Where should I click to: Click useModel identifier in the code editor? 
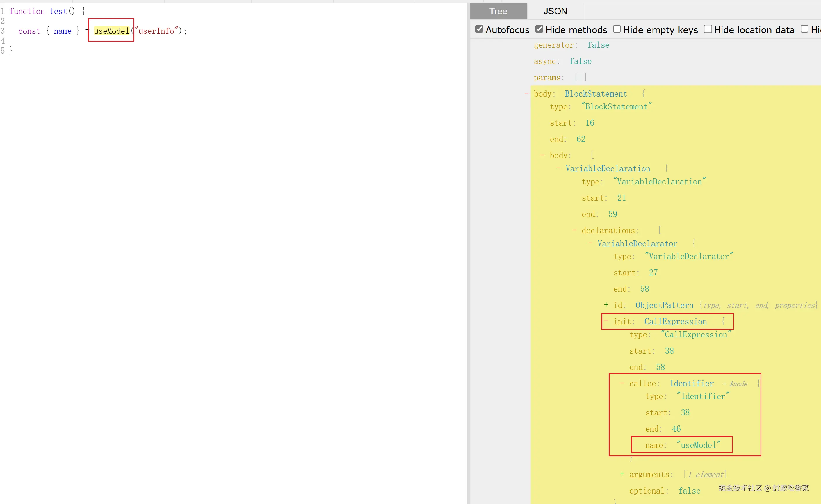point(111,31)
